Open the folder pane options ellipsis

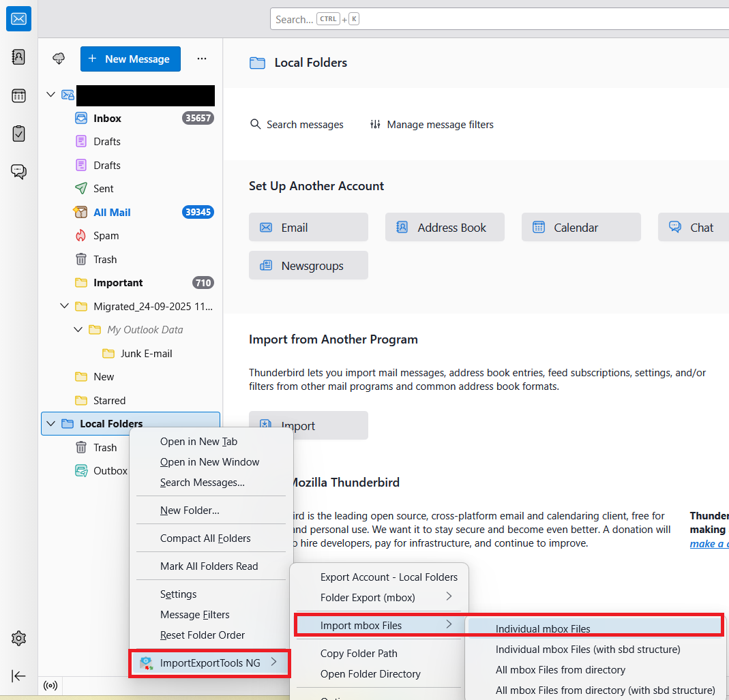(202, 59)
